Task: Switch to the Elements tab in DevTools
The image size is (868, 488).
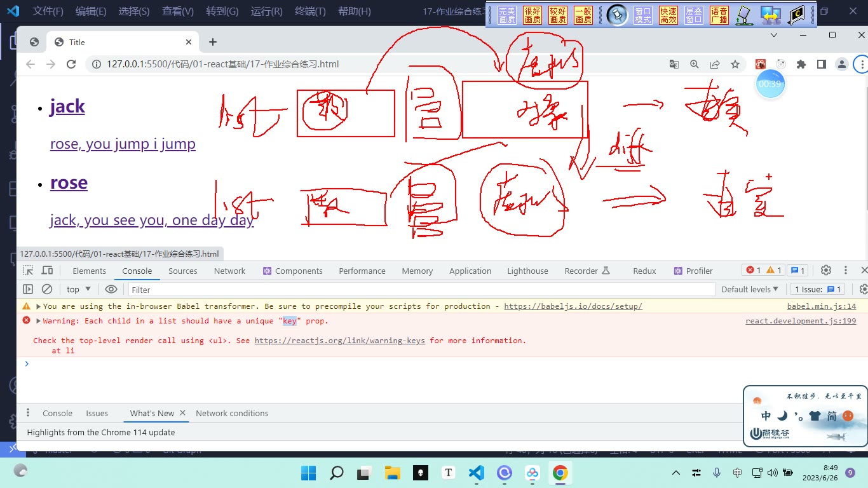Action: point(90,271)
